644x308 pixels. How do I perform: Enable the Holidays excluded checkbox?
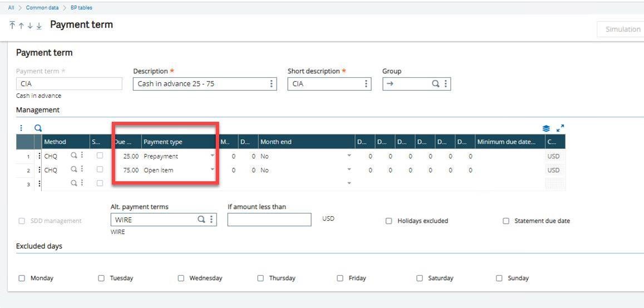pyautogui.click(x=389, y=221)
